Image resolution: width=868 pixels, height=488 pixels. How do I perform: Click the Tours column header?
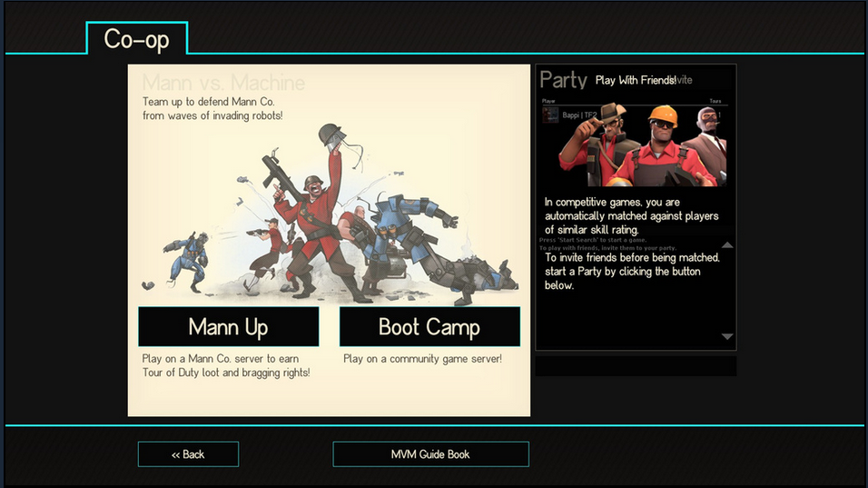pos(715,101)
